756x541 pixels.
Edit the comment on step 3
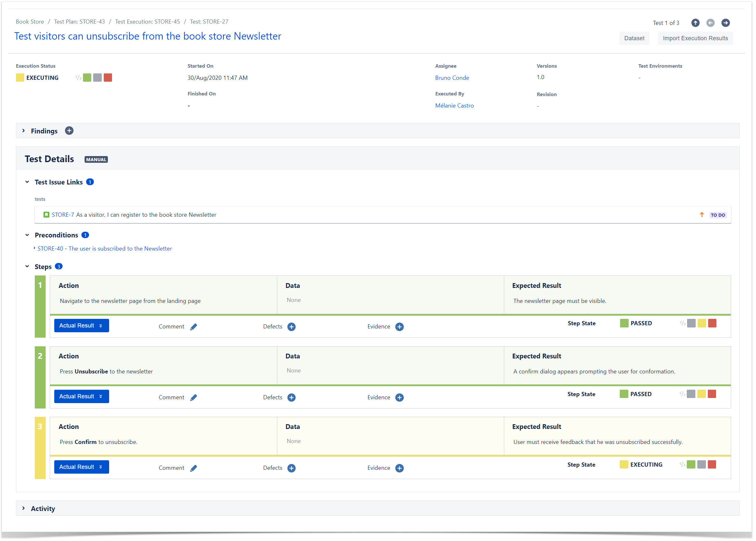coord(193,468)
